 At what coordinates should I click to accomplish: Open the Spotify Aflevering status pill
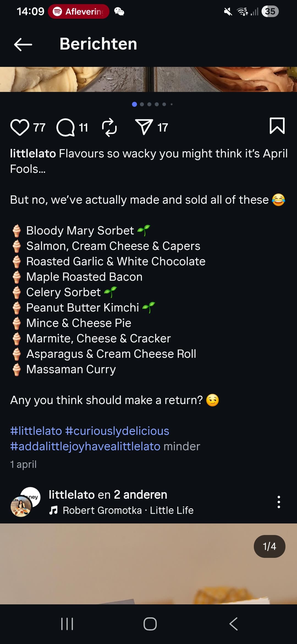coord(79,12)
